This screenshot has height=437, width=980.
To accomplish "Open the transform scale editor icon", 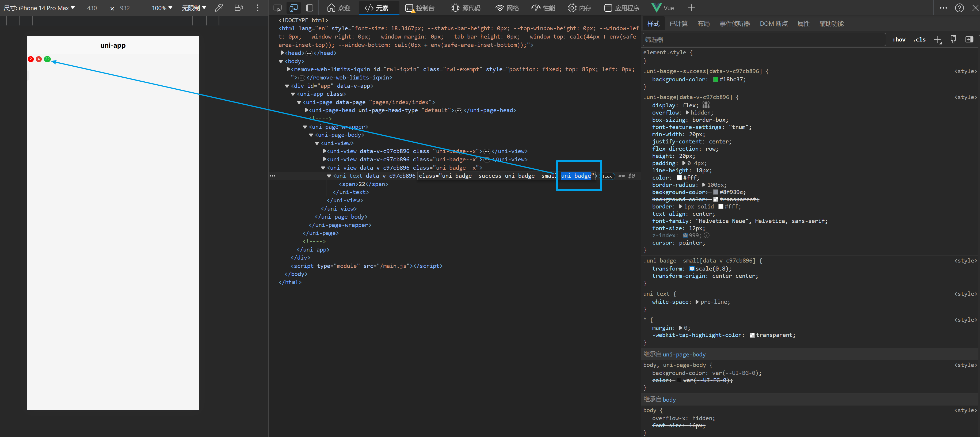I will [692, 269].
